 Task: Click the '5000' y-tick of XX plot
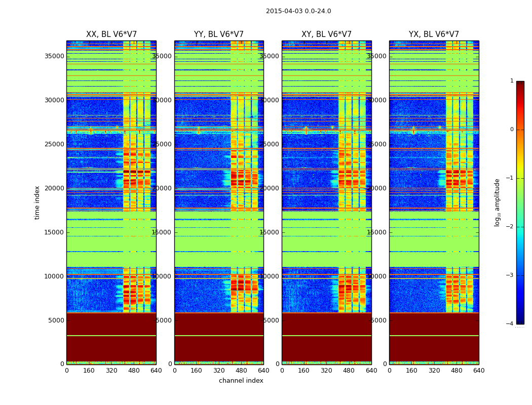(x=56, y=320)
